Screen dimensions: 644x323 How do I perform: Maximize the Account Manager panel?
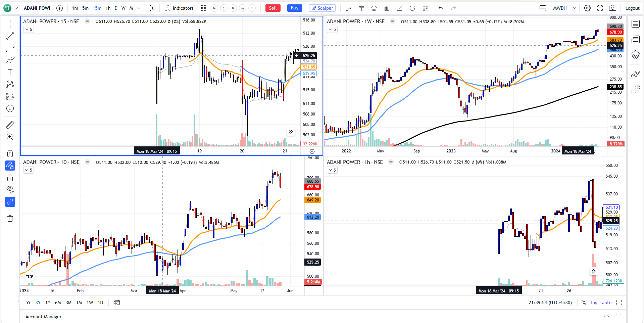pos(618,316)
